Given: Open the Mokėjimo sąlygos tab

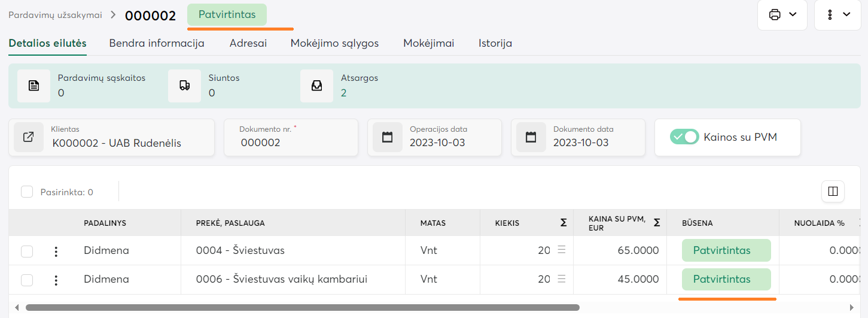Looking at the screenshot, I should click(334, 43).
